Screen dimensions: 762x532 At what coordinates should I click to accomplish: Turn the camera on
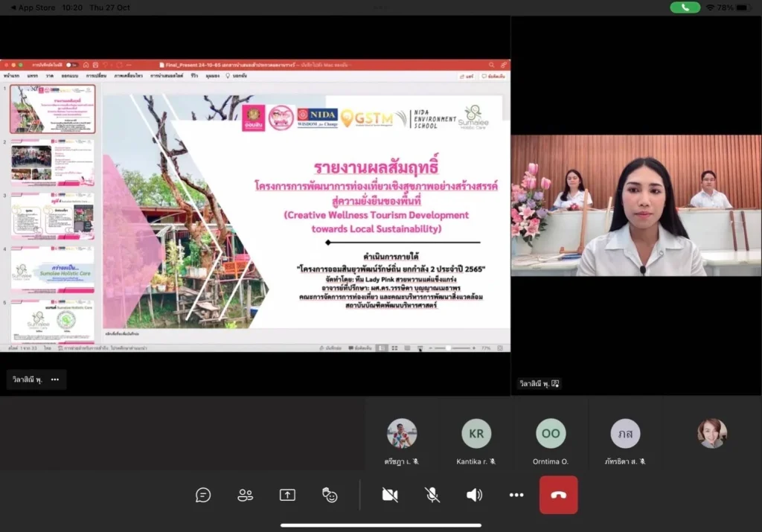(x=390, y=495)
